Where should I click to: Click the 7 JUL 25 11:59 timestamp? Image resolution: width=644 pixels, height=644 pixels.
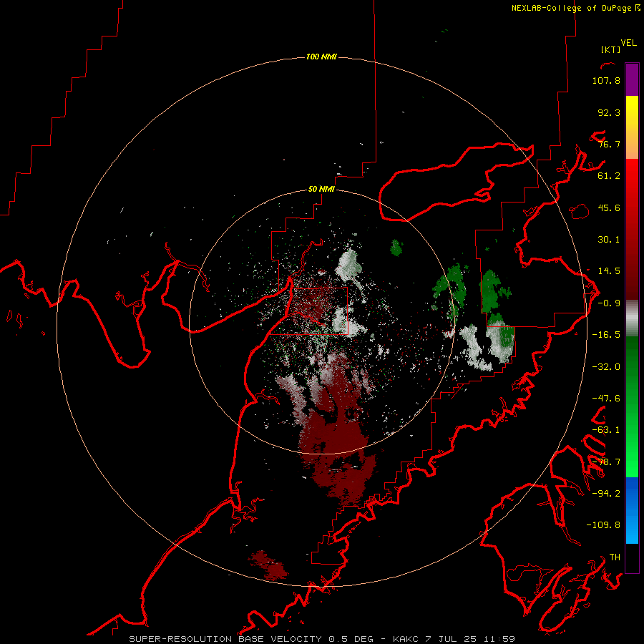[x=470, y=639]
